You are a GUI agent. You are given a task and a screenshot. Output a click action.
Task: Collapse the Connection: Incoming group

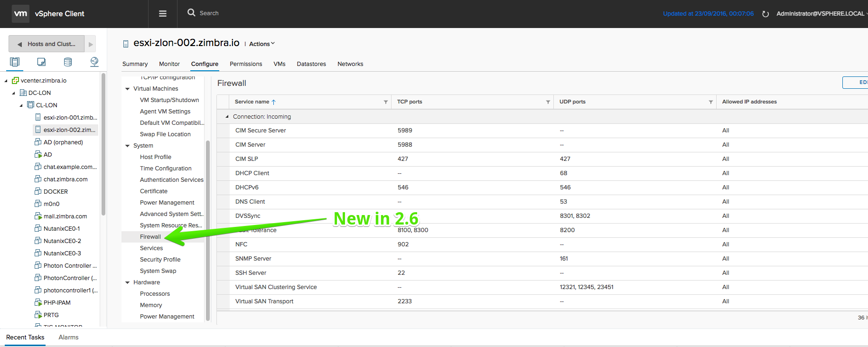click(x=227, y=117)
